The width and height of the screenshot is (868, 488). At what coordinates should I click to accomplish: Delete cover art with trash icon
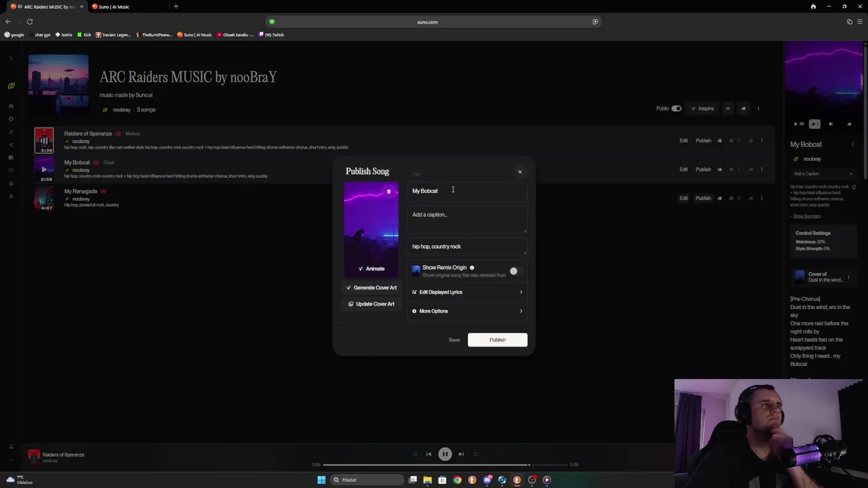point(389,192)
